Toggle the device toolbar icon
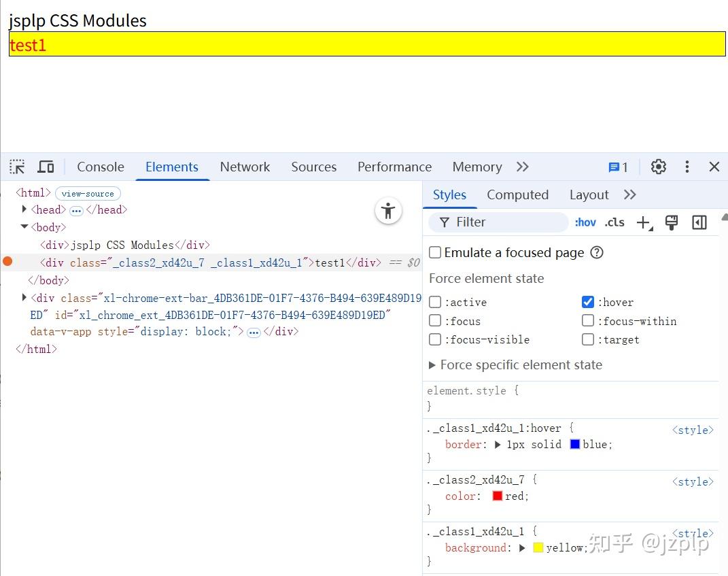This screenshot has height=576, width=728. (x=46, y=167)
